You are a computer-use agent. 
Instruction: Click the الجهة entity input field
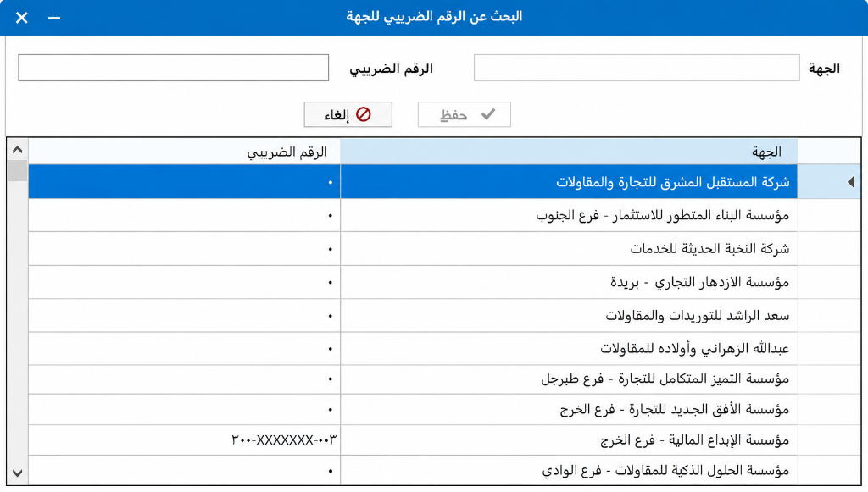point(637,68)
